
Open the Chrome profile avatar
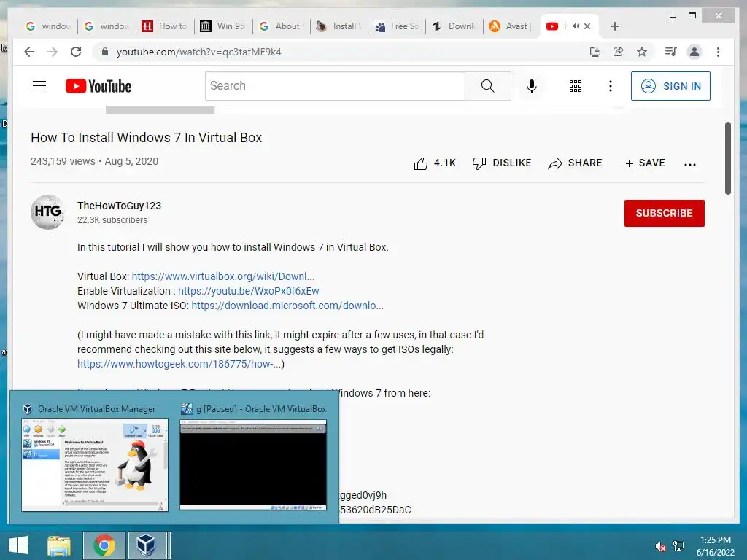pyautogui.click(x=694, y=52)
